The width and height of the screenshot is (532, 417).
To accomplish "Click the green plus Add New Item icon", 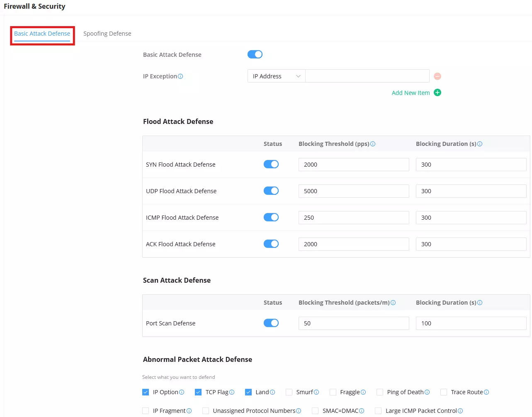I will pyautogui.click(x=437, y=92).
